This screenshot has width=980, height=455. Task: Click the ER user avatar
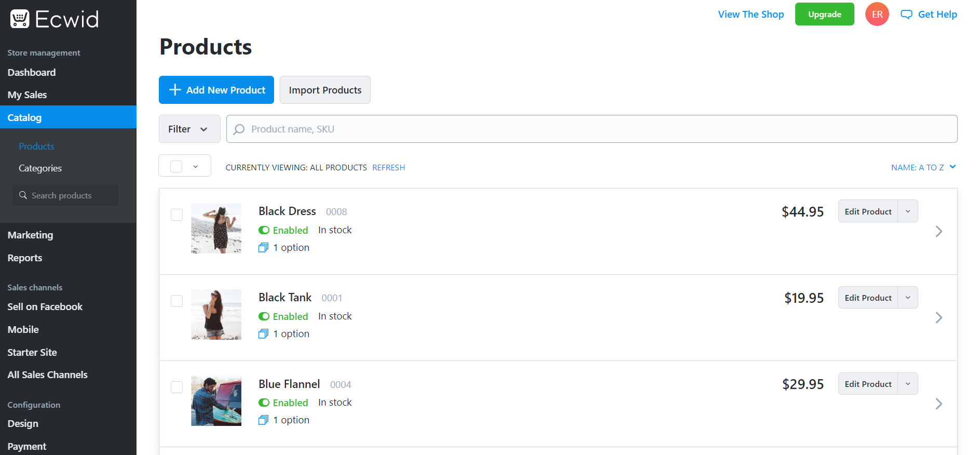pyautogui.click(x=877, y=14)
